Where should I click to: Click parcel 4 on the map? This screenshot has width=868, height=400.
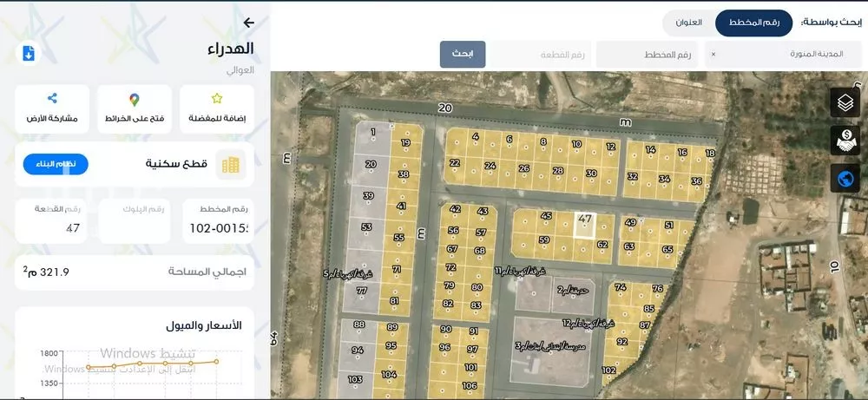click(476, 136)
